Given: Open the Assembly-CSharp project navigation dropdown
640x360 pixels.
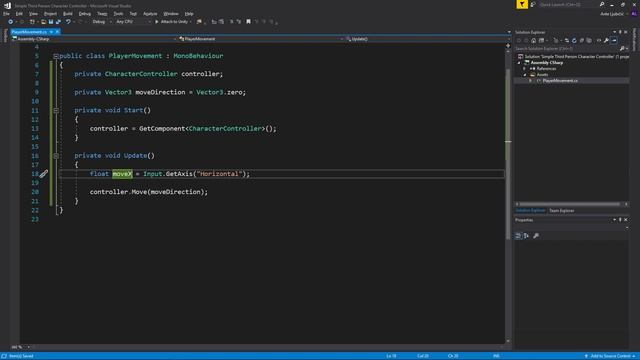Looking at the screenshot, I should click(94, 39).
